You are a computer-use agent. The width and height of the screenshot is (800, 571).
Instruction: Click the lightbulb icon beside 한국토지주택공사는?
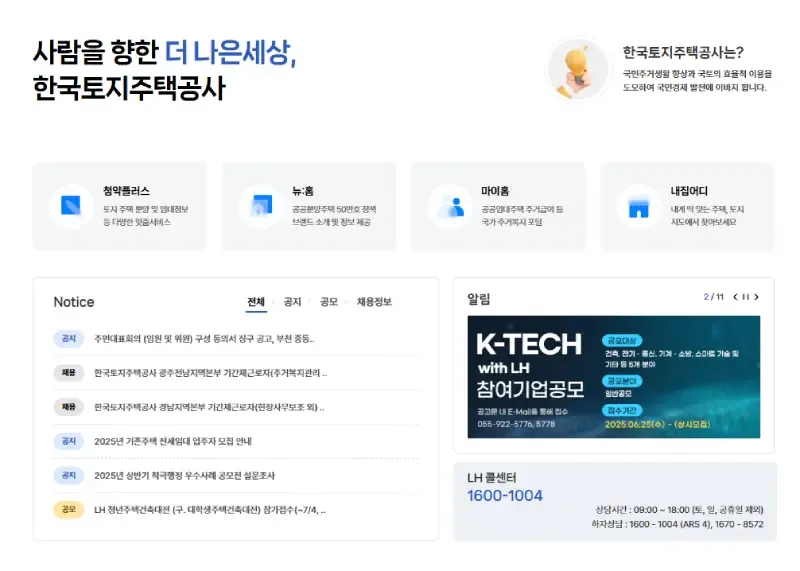[578, 69]
